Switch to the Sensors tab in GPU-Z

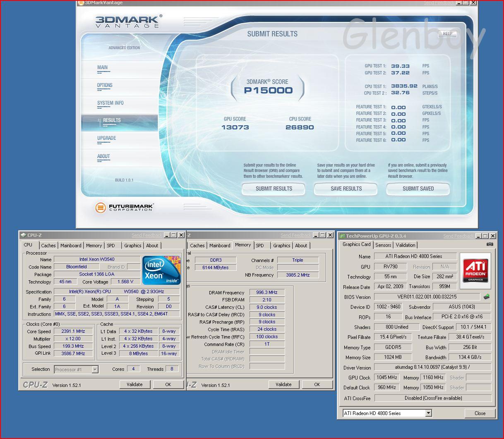click(x=383, y=245)
